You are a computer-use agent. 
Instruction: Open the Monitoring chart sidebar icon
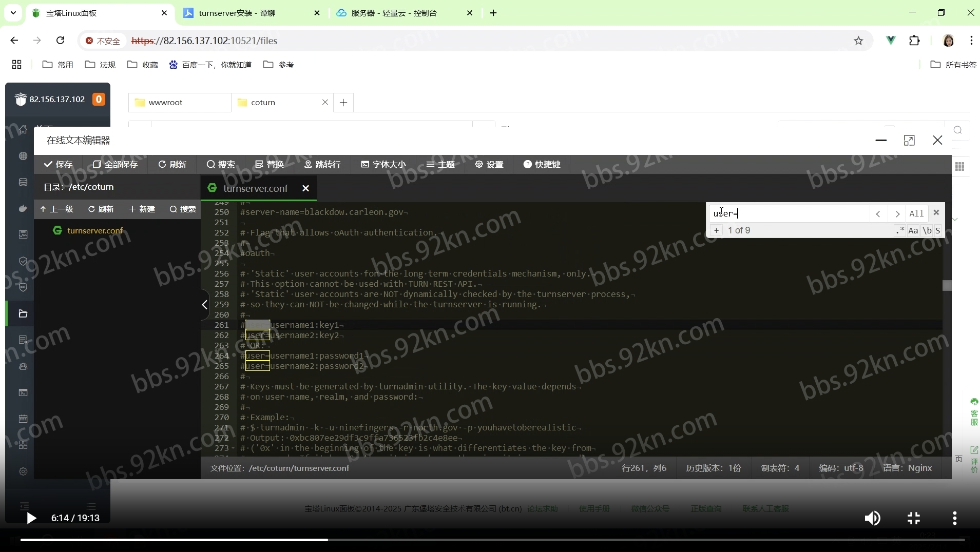pyautogui.click(x=23, y=234)
